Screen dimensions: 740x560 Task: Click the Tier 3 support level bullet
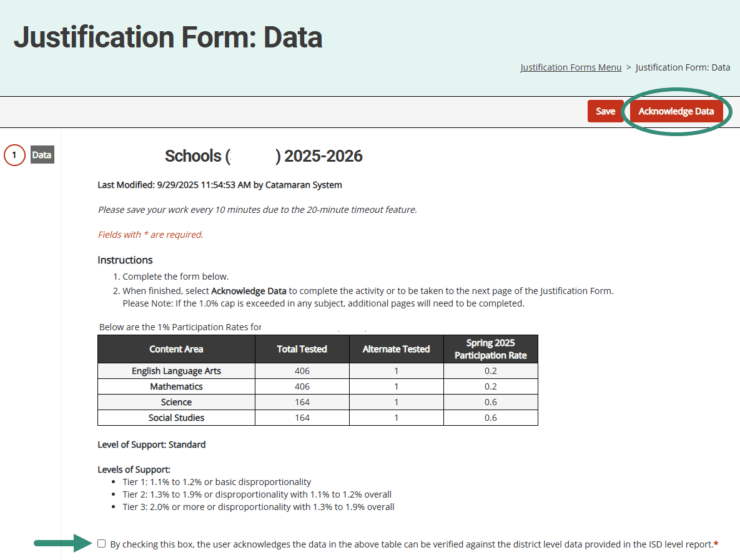click(258, 507)
